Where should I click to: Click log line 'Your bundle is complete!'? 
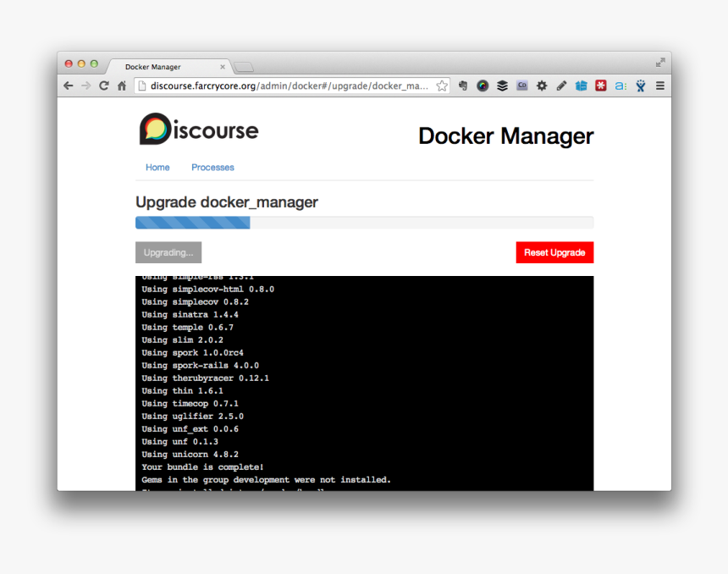pos(202,467)
